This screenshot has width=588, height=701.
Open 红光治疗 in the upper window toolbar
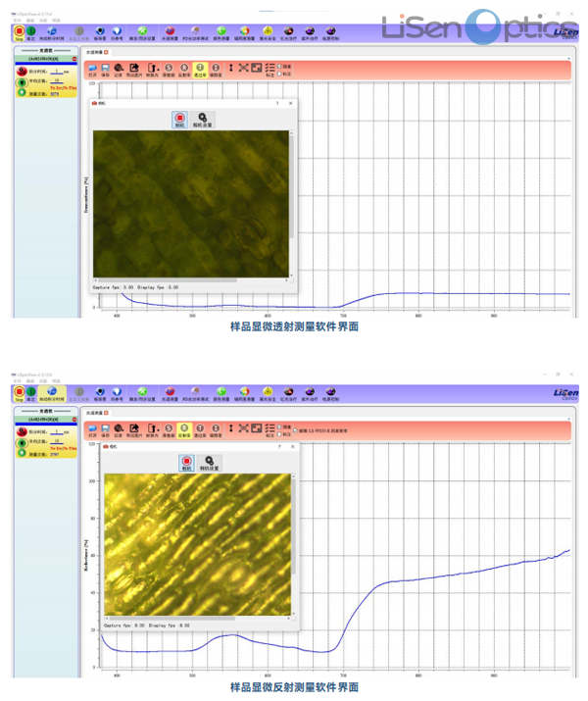point(288,33)
